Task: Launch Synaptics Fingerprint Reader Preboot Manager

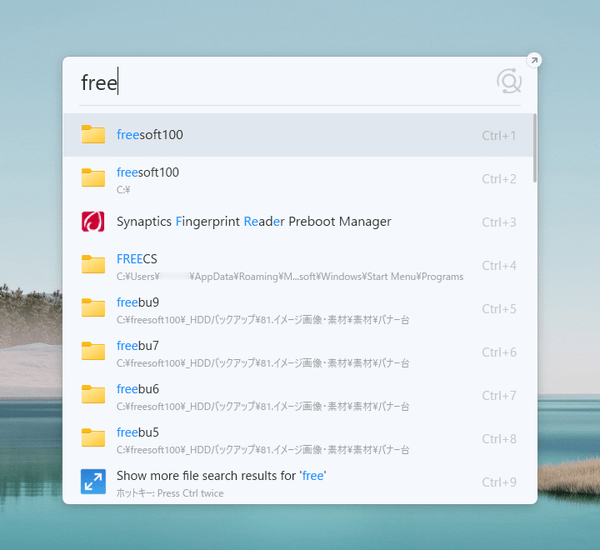Action: (x=298, y=222)
